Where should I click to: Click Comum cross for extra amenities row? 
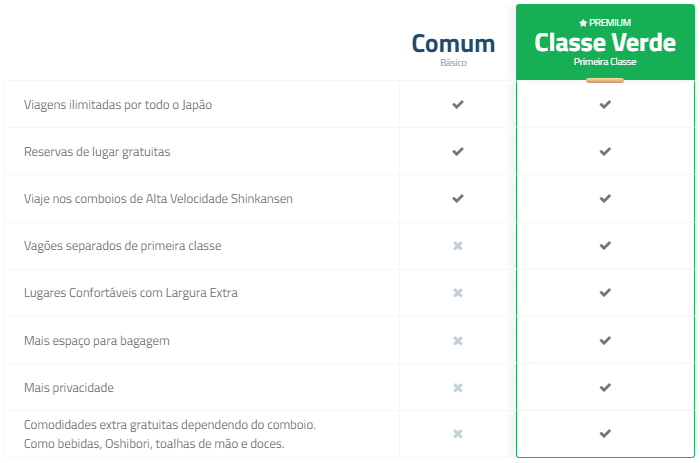coord(457,434)
